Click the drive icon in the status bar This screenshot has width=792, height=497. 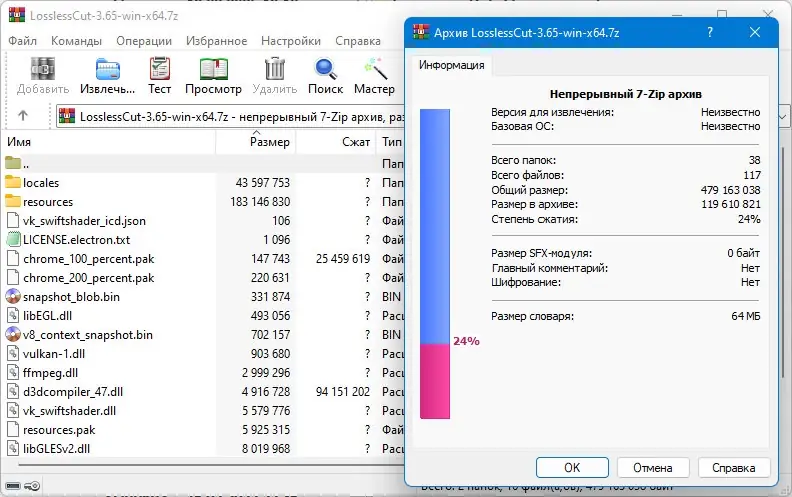[13, 486]
